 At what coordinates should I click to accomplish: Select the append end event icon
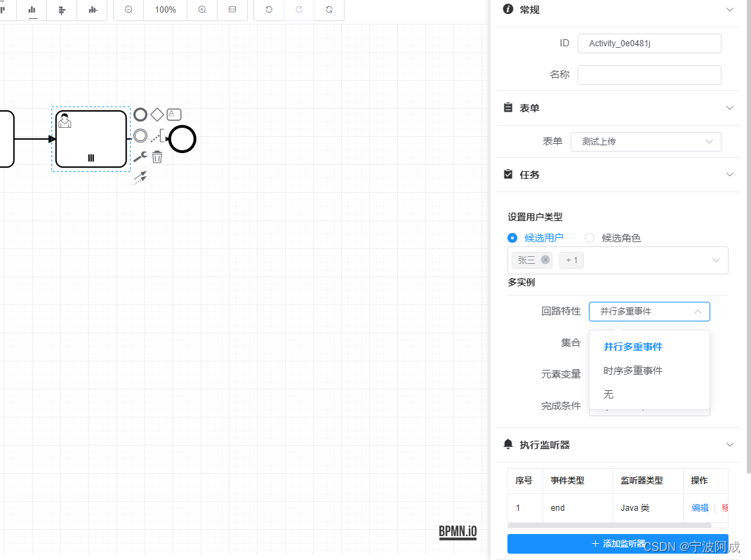click(x=140, y=114)
